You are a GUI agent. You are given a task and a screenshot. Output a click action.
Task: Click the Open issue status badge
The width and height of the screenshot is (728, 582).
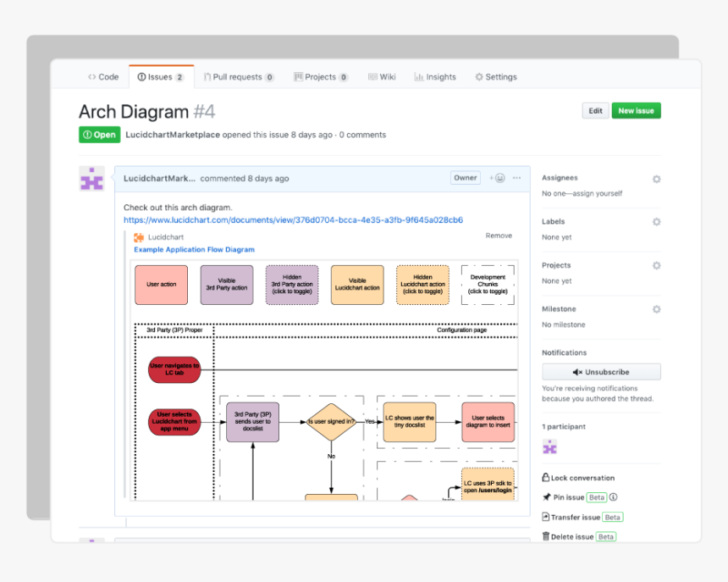[99, 135]
